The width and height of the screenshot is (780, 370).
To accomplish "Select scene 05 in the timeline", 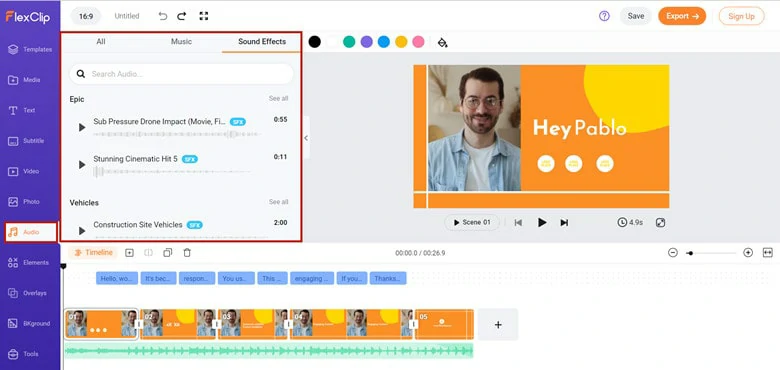I will [x=444, y=324].
